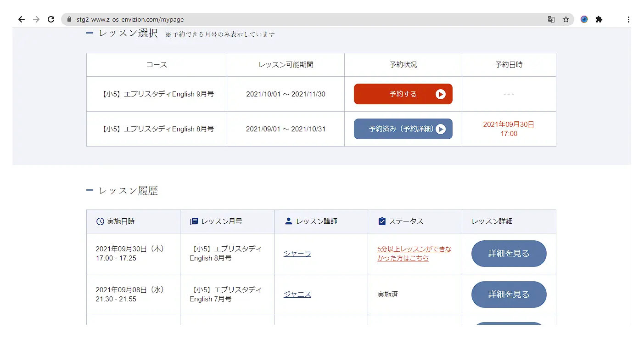Bookmark this page with star icon

point(566,19)
